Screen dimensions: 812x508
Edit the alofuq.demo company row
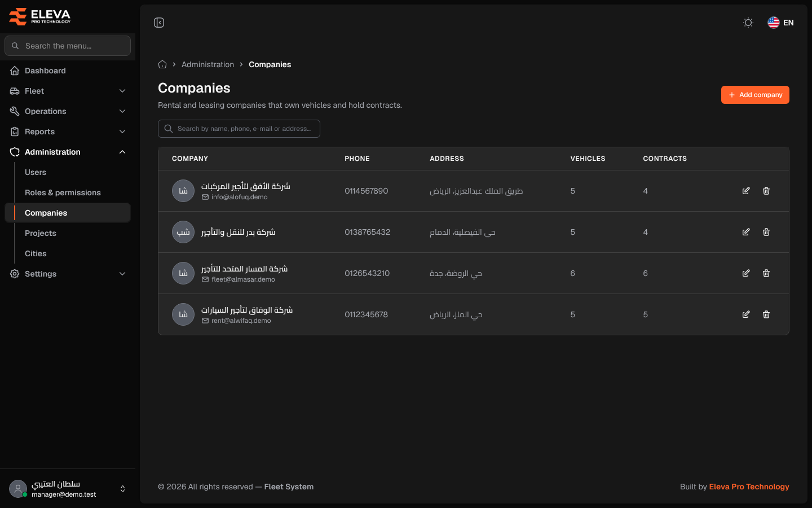coord(746,191)
